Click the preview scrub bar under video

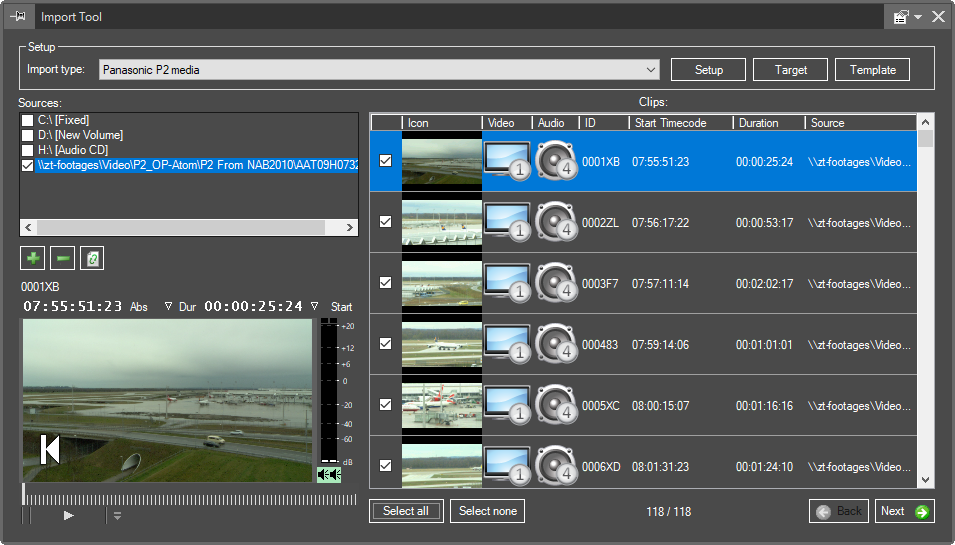pyautogui.click(x=190, y=499)
